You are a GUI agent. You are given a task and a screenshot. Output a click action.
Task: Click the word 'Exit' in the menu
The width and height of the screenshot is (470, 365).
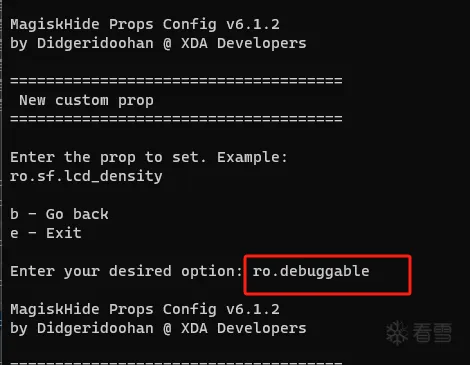pos(64,233)
